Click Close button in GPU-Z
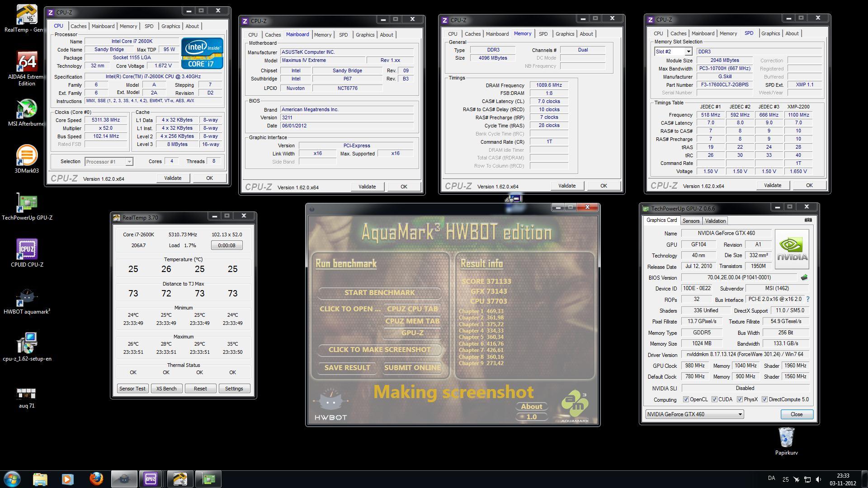 pos(797,414)
